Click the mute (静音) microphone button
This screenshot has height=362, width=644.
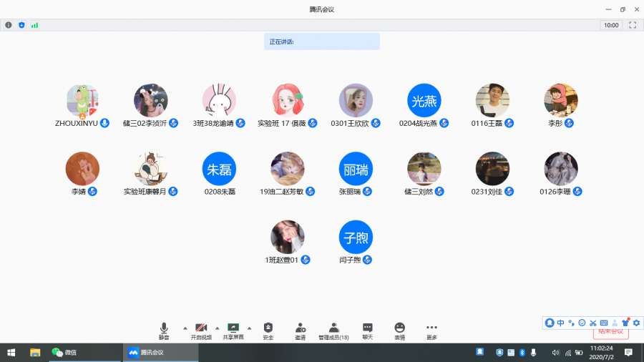pyautogui.click(x=164, y=330)
